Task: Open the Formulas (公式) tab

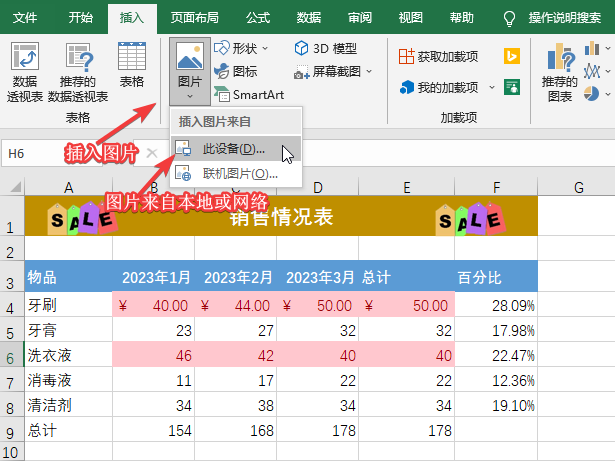Action: [x=258, y=18]
